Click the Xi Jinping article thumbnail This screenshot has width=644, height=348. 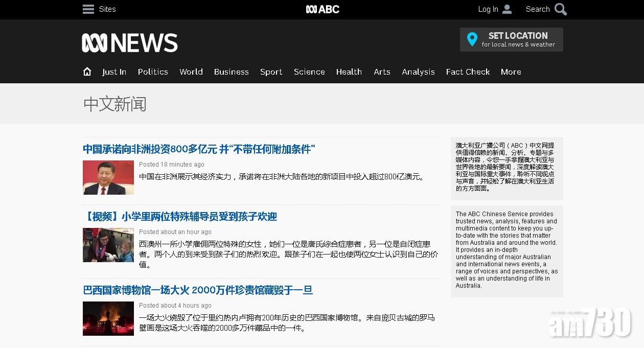(x=108, y=177)
